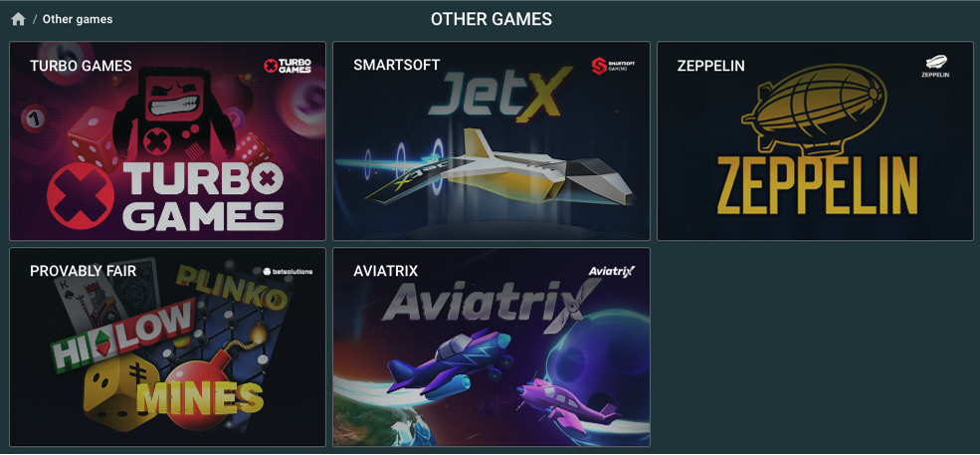This screenshot has width=980, height=455.
Task: Click the PROVABLY FAIR tile title
Action: 84,271
